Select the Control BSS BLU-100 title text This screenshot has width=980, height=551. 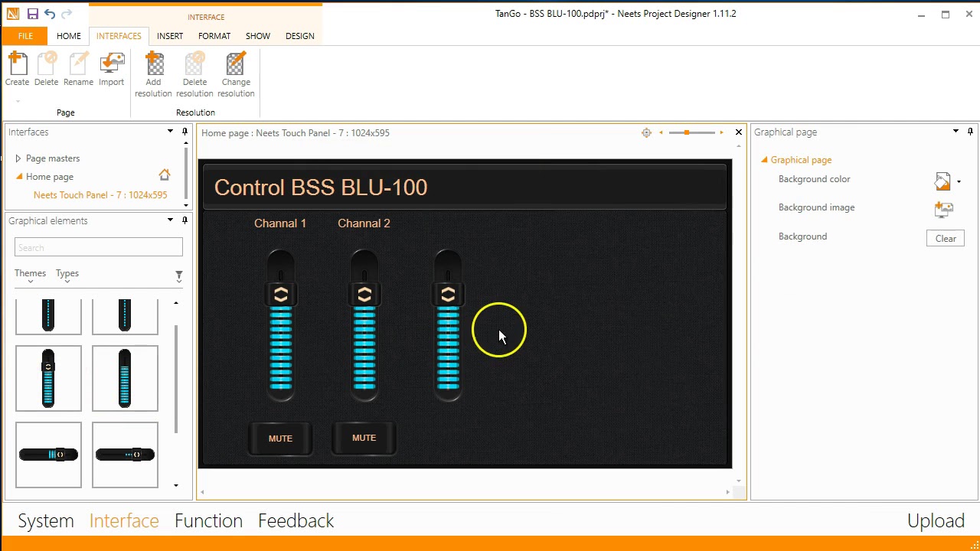321,187
